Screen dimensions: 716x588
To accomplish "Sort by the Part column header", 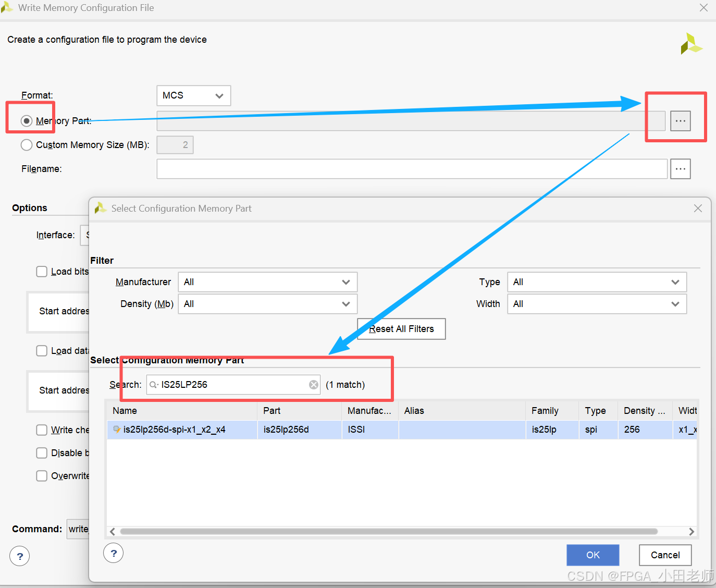I will click(x=300, y=411).
